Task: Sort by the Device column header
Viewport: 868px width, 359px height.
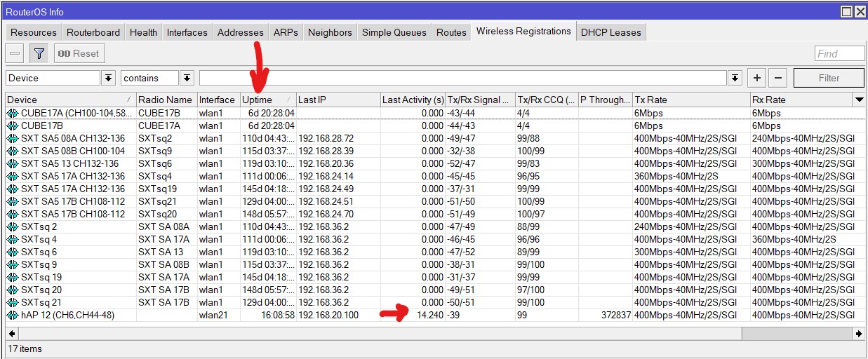Action: coord(70,100)
